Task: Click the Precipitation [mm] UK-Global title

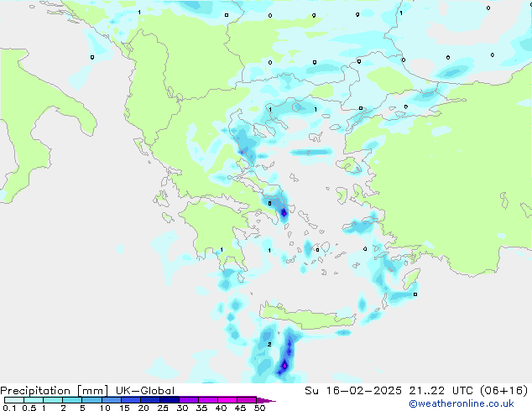Action: click(87, 391)
